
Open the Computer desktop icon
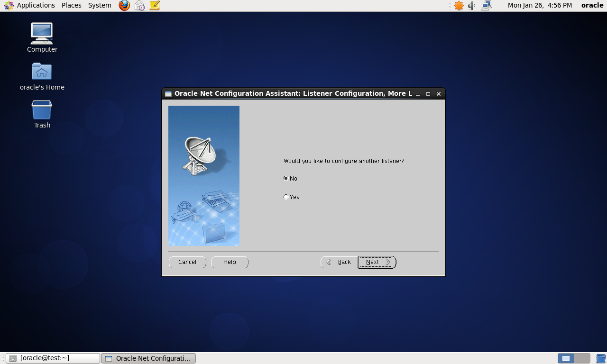click(42, 38)
